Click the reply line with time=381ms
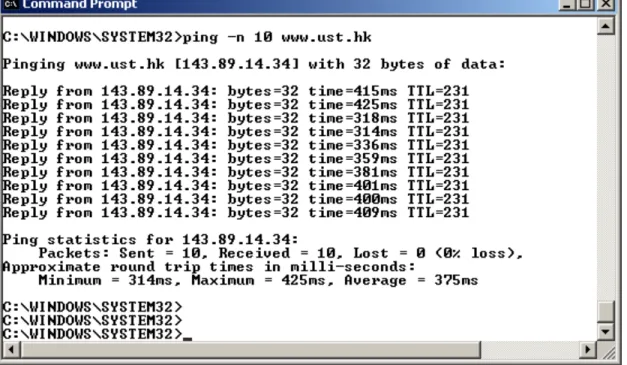The height and width of the screenshot is (365, 627). point(236,172)
